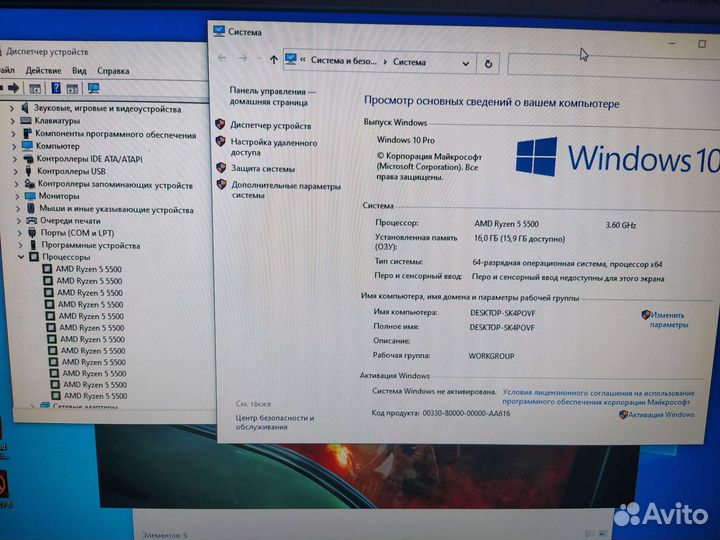Click Активация Windows link
The height and width of the screenshot is (540, 720).
click(x=661, y=415)
